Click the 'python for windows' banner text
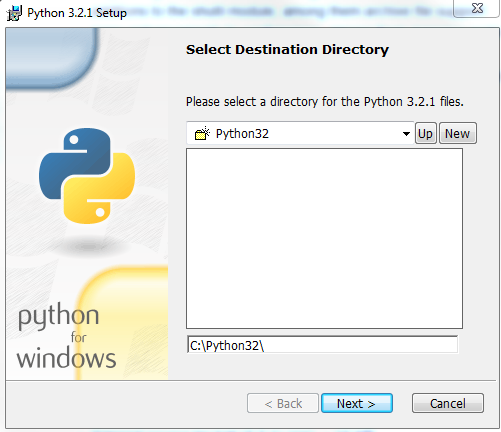Viewport: 501px width, 432px height. point(66,336)
